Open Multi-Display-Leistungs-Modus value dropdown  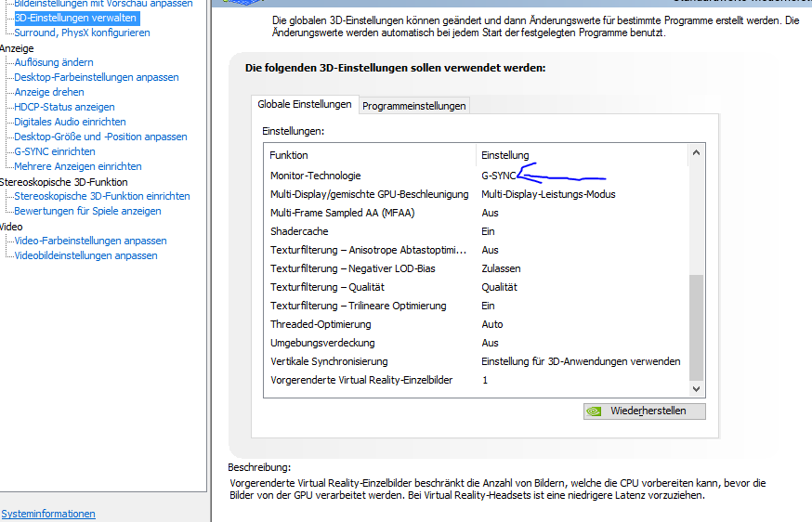pyautogui.click(x=548, y=195)
